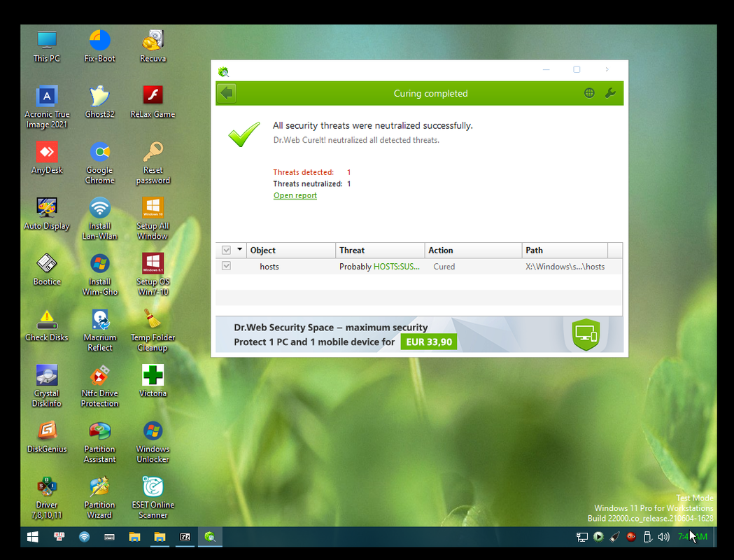This screenshot has width=734, height=560.
Task: Sort by the Threat column header
Action: pyautogui.click(x=380, y=250)
